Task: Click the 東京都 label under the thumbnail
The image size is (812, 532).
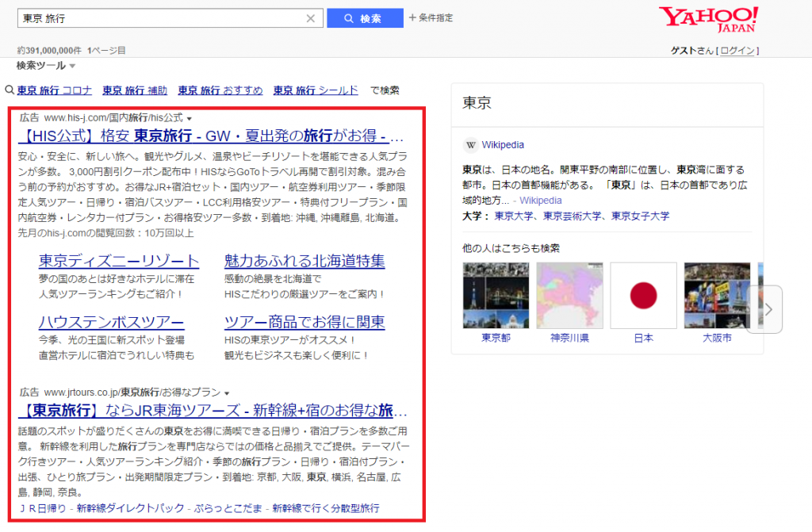Action: (x=496, y=338)
